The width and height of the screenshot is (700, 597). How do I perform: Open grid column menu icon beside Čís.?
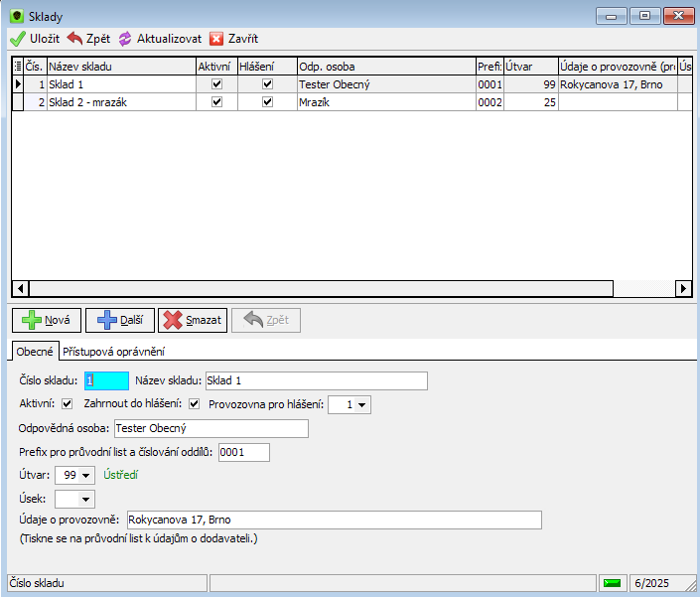18,67
